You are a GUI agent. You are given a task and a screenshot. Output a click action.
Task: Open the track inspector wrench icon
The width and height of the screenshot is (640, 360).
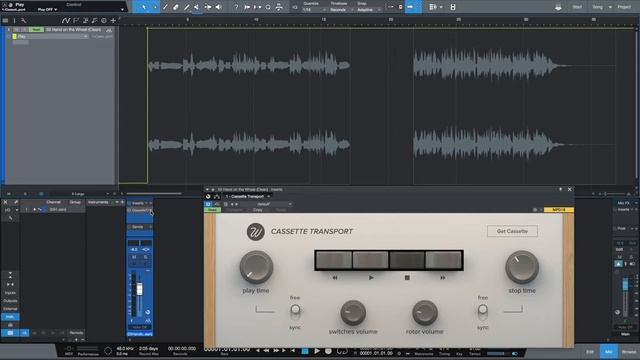(24, 20)
